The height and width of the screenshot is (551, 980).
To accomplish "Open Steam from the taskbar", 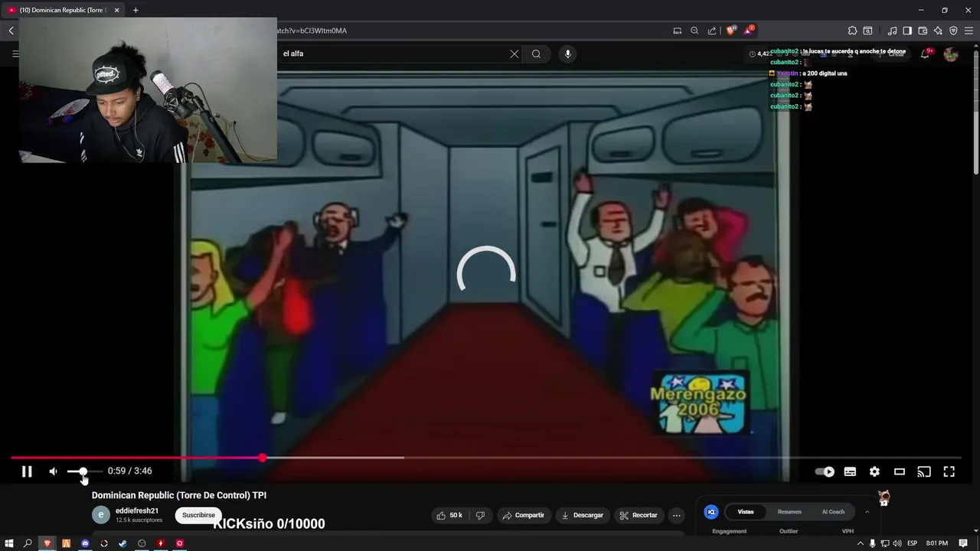I will click(122, 543).
